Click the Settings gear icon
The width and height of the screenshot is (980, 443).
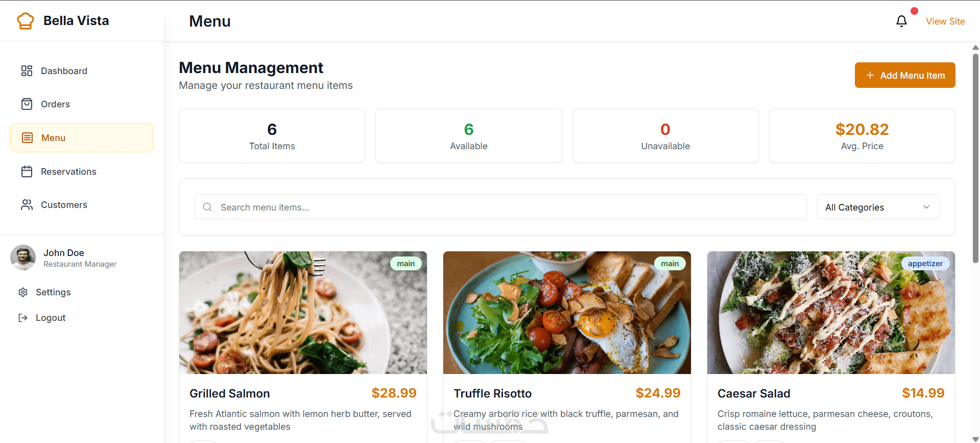tap(23, 292)
